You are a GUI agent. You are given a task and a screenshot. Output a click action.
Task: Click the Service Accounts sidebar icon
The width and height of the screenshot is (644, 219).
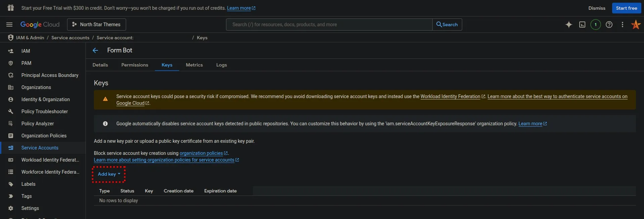(x=11, y=148)
